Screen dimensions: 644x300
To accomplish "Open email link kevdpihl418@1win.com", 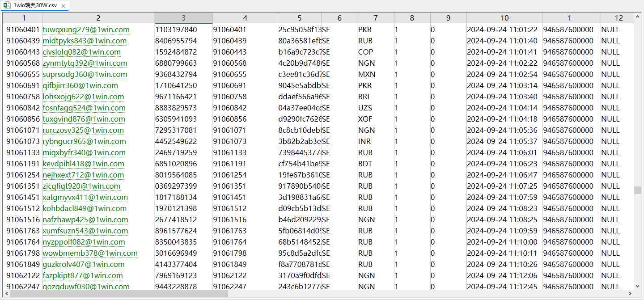I will 84,164.
